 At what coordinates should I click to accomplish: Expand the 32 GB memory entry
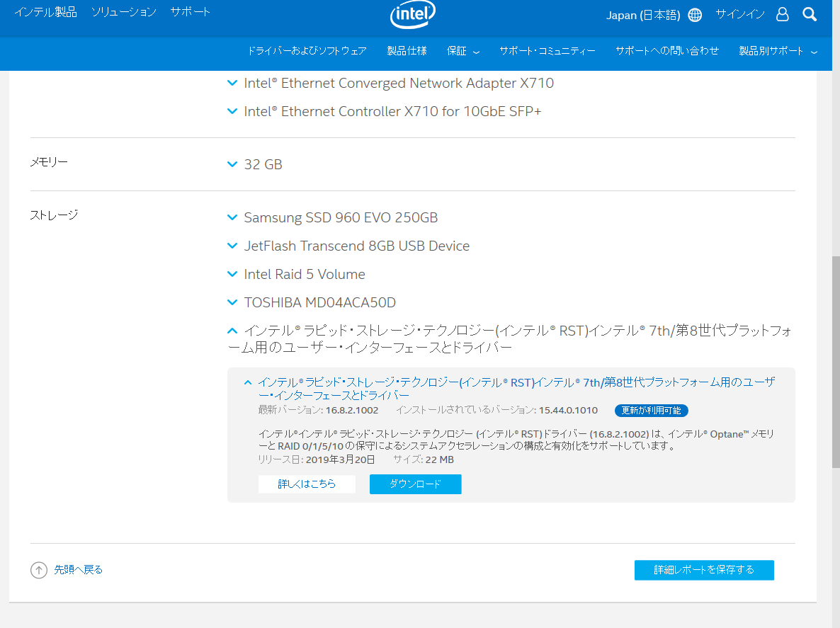pos(254,164)
